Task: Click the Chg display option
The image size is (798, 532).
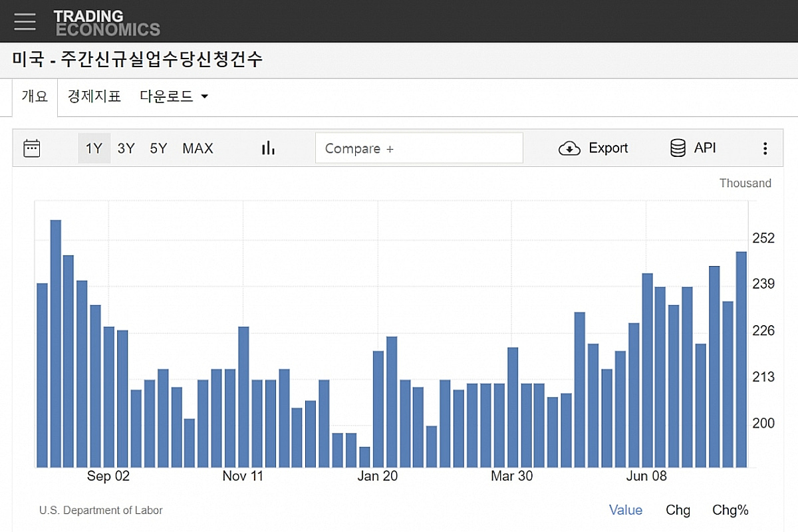Action: click(678, 510)
